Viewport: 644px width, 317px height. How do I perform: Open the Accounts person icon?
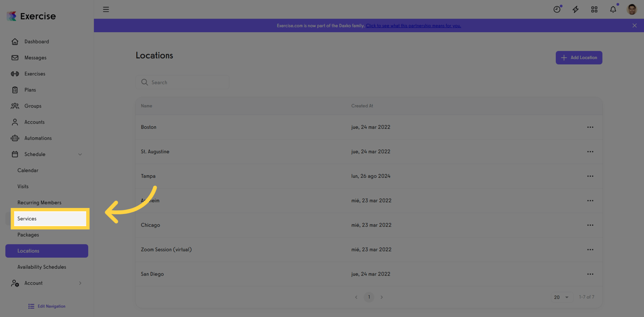pos(15,122)
